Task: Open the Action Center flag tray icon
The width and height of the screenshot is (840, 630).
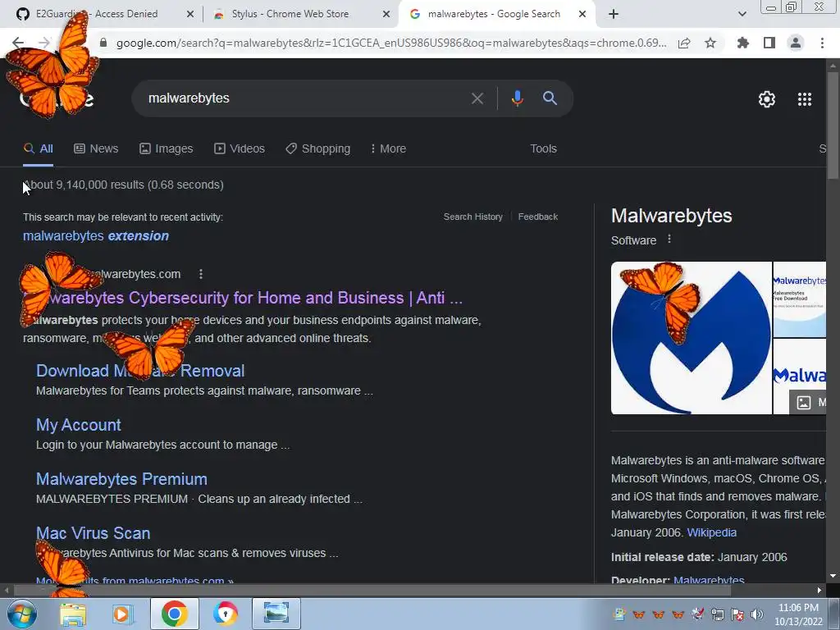Action: click(x=737, y=614)
